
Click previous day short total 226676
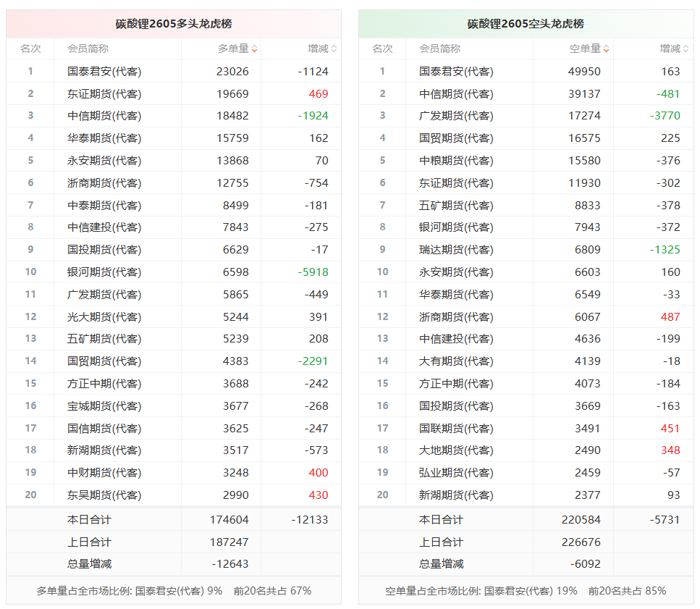click(581, 542)
